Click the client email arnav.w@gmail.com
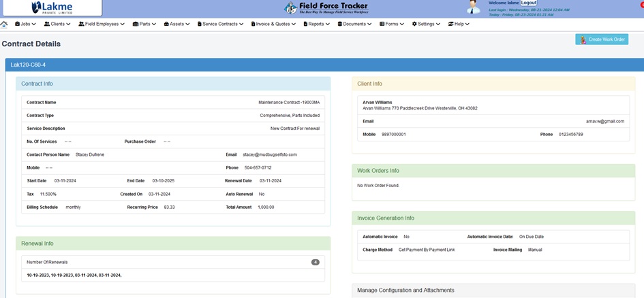Viewport: 644px width, 298px height. click(605, 121)
